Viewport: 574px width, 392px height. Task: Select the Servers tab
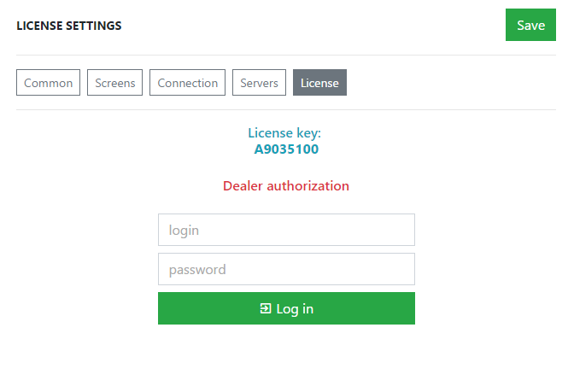pyautogui.click(x=259, y=83)
